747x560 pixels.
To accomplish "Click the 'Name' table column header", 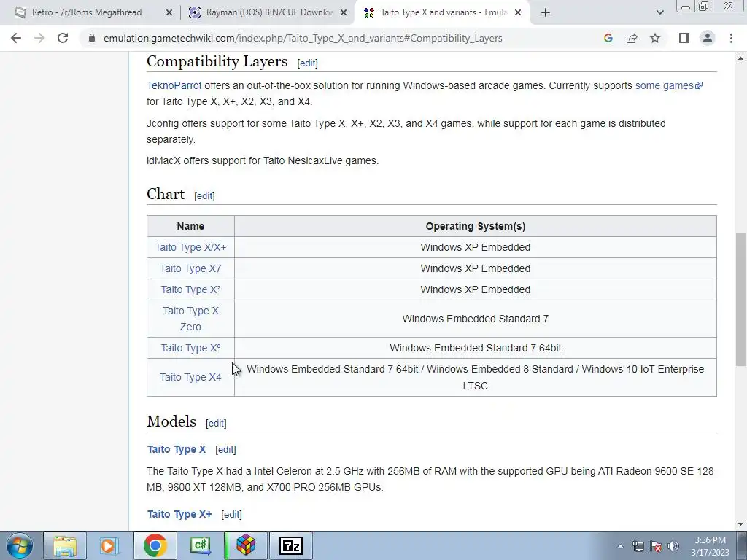I will click(x=190, y=226).
